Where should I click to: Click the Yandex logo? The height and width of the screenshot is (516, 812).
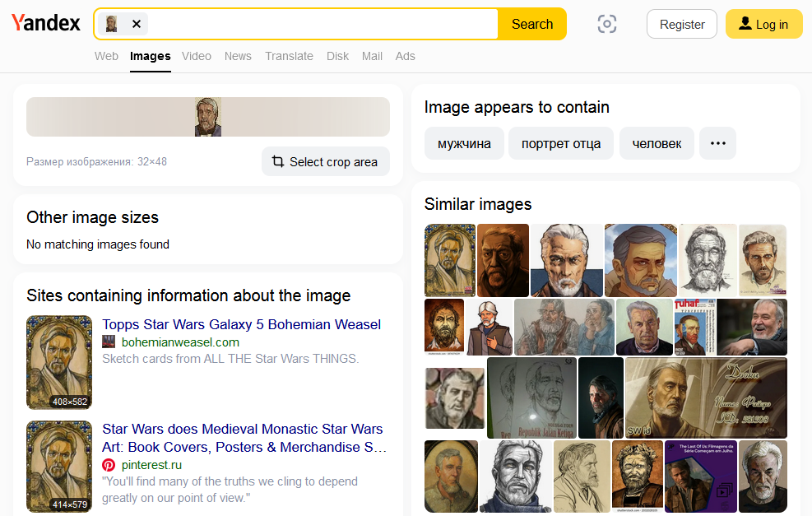(46, 24)
